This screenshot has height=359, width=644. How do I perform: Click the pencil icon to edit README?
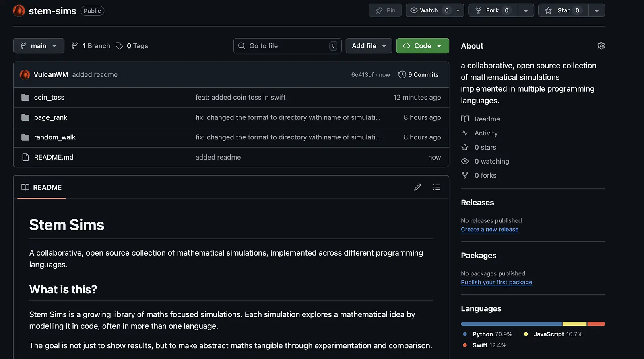tap(417, 187)
